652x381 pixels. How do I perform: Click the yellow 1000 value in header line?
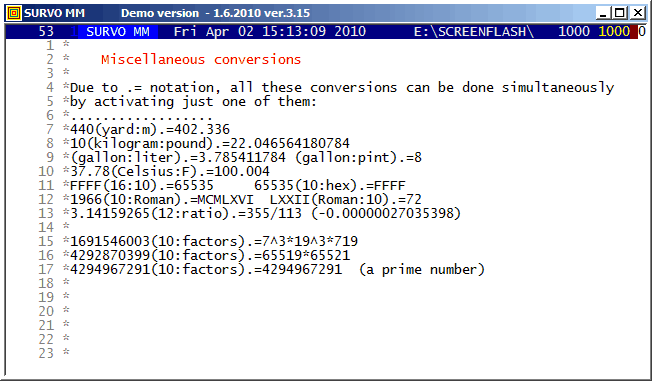click(614, 32)
